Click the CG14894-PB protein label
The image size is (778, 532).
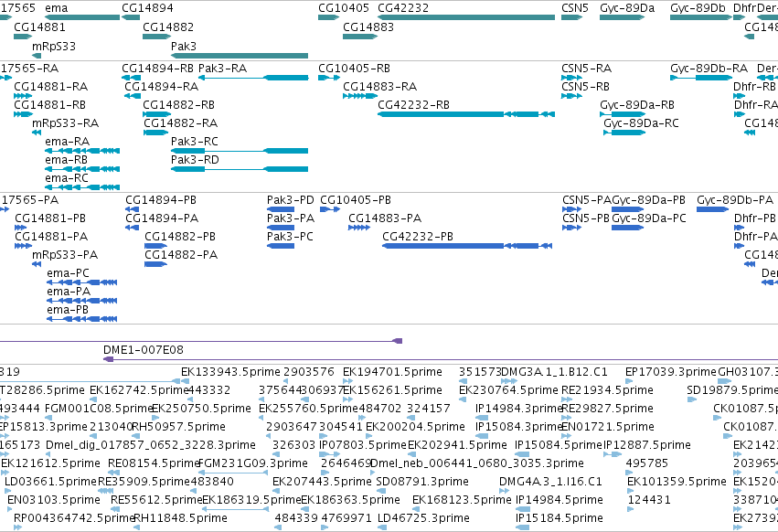161,200
